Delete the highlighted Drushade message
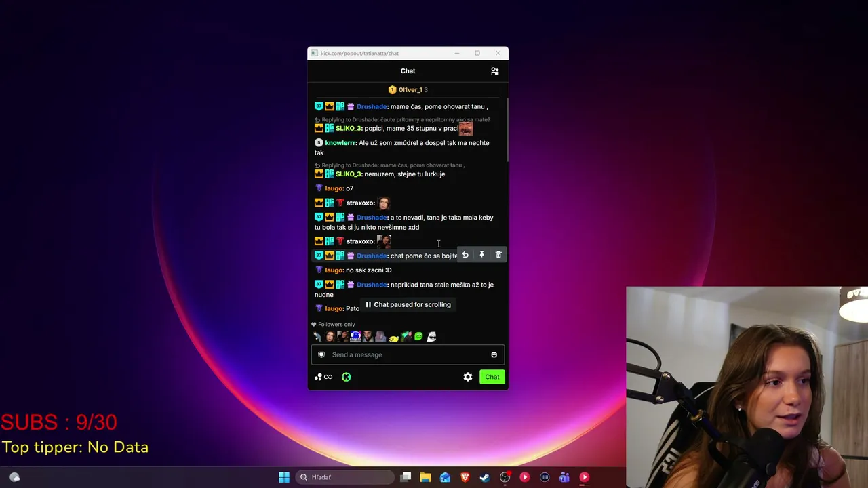 click(498, 255)
